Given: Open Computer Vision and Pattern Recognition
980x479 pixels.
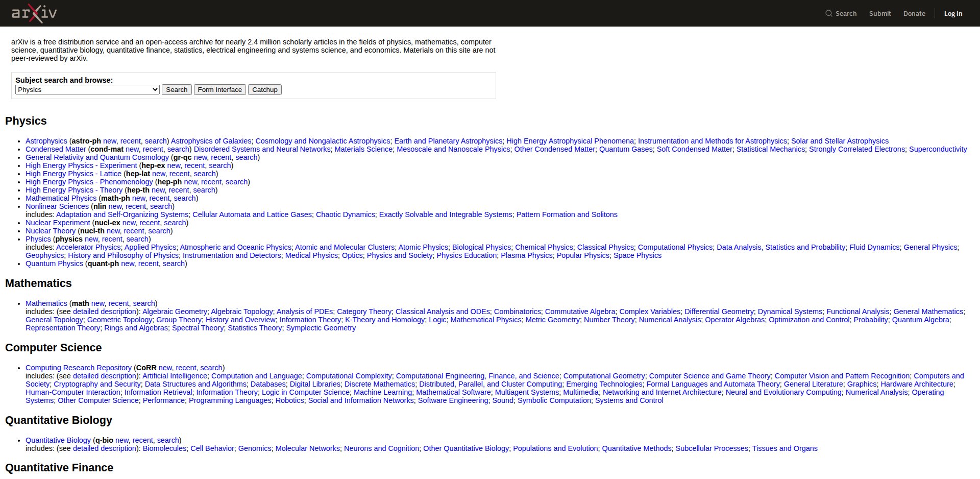Looking at the screenshot, I should tap(842, 376).
